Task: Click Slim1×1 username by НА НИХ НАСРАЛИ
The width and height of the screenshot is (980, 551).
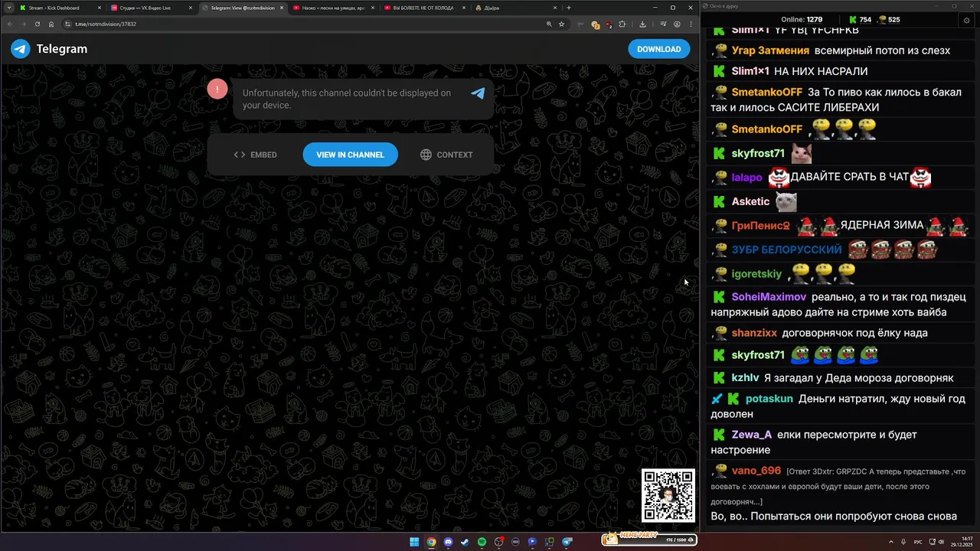Action: tap(750, 71)
